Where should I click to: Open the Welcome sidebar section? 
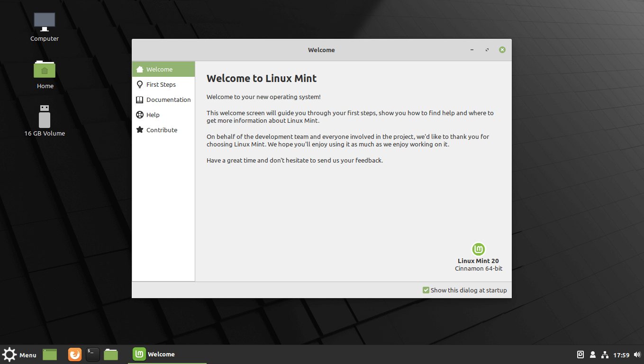click(x=163, y=69)
